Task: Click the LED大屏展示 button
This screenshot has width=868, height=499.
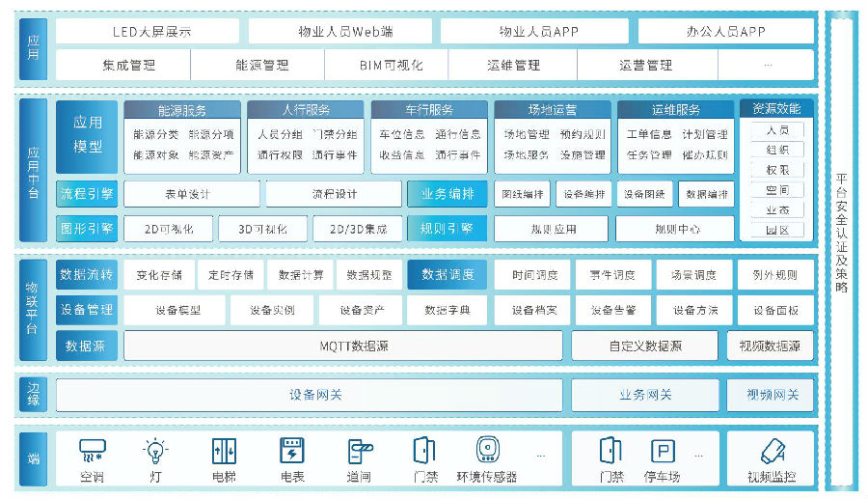Action: click(147, 31)
